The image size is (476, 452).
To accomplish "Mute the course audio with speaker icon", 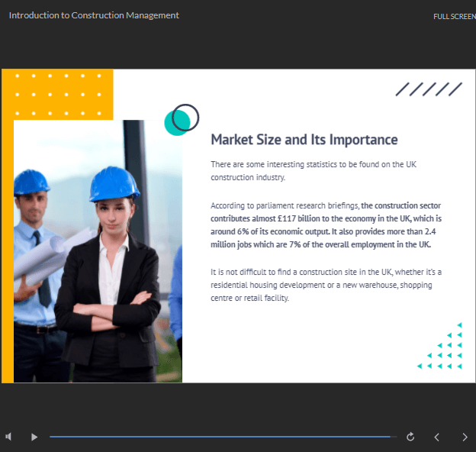I will point(8,437).
